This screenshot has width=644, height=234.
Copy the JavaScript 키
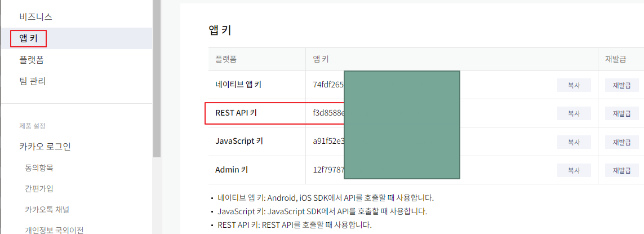click(574, 142)
